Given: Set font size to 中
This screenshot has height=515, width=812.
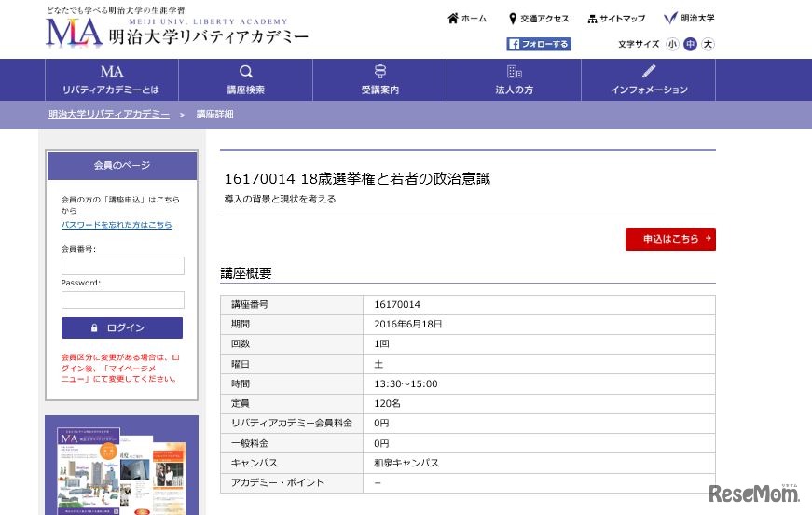Looking at the screenshot, I should point(690,44).
